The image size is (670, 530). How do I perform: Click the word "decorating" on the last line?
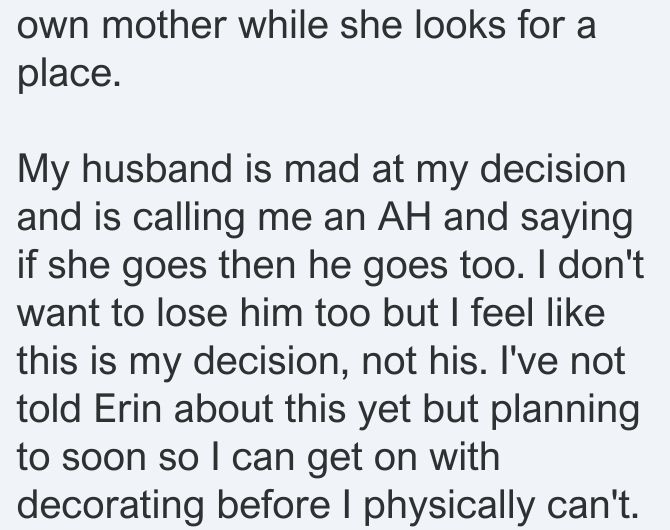pyautogui.click(x=110, y=506)
